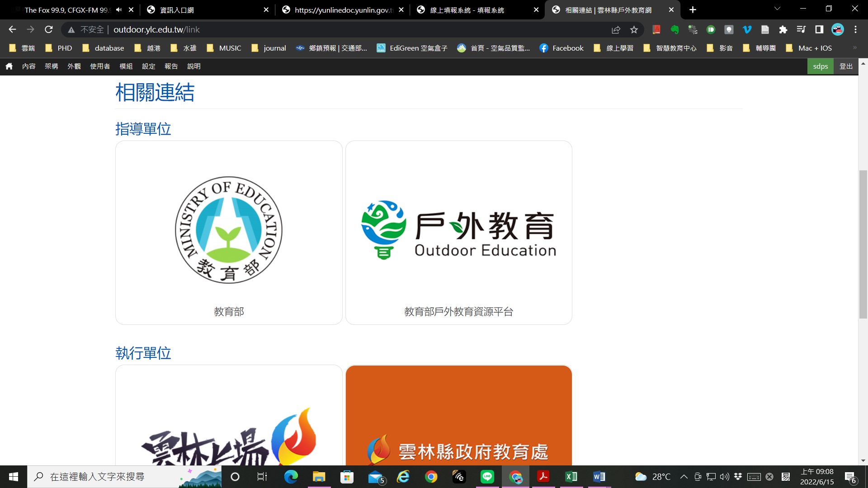Open the Mac + IOS bookmark folder
This screenshot has height=488, width=868.
pyautogui.click(x=809, y=48)
